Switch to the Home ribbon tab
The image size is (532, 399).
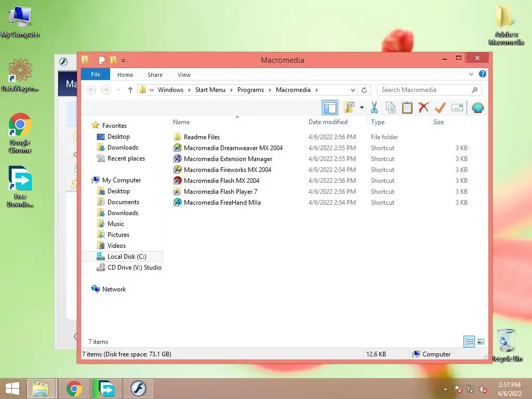coord(125,75)
